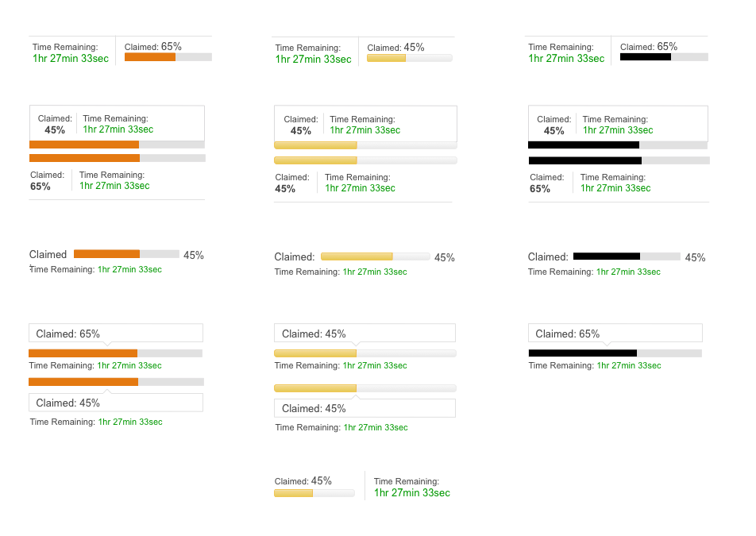Select the black 65% progress bar top right
Image resolution: width=756 pixels, height=536 pixels.
(663, 56)
